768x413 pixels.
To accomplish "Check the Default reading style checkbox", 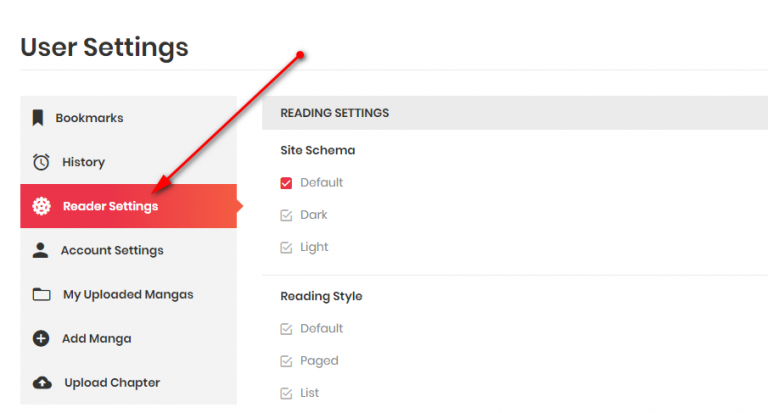I will [x=286, y=329].
